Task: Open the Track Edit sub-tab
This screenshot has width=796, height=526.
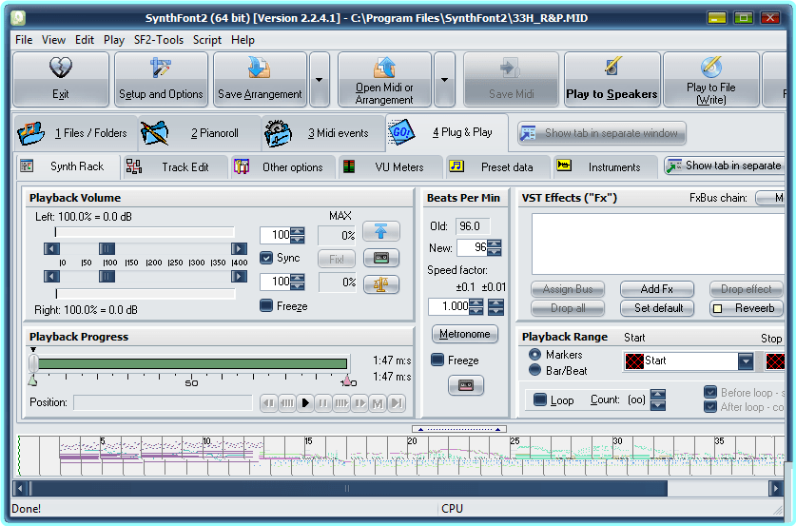Action: click(x=176, y=167)
